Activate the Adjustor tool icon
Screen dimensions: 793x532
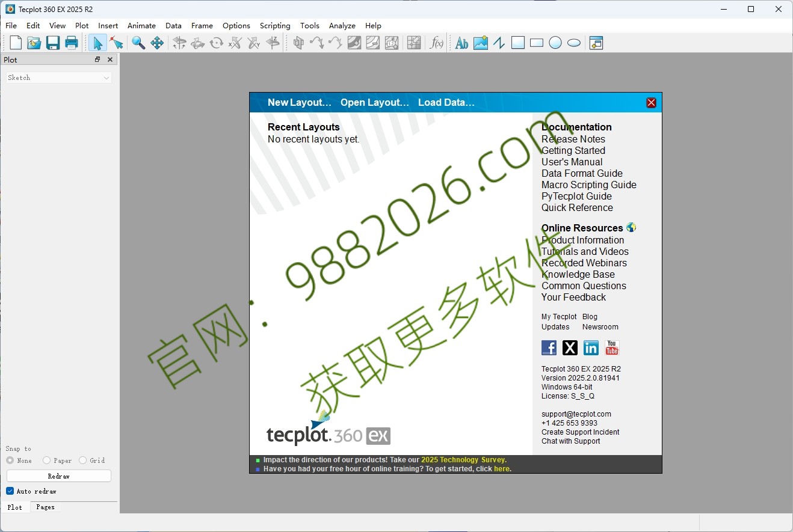coord(116,43)
